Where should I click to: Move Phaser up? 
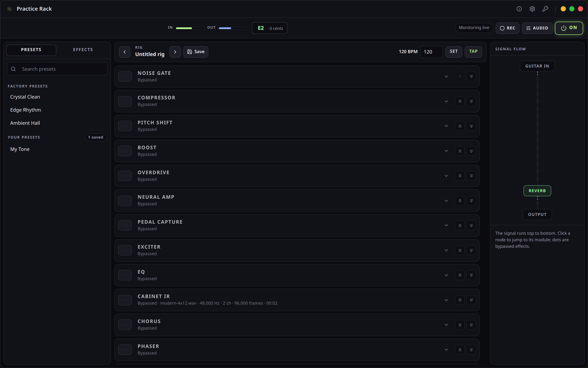(460, 350)
